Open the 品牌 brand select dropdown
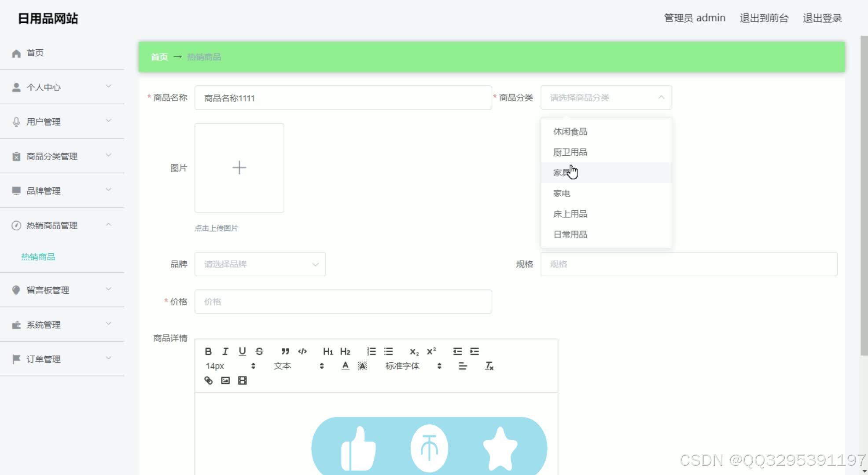This screenshot has height=475, width=868. click(260, 264)
